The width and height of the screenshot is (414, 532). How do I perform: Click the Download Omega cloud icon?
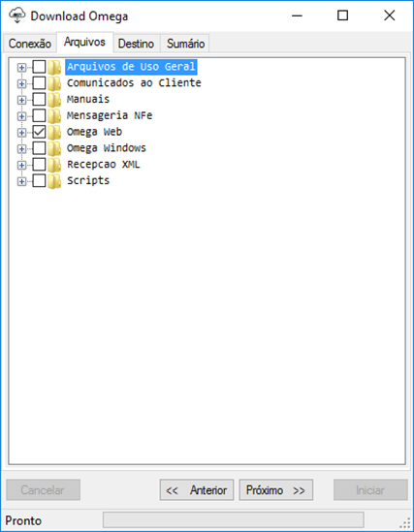coord(16,16)
